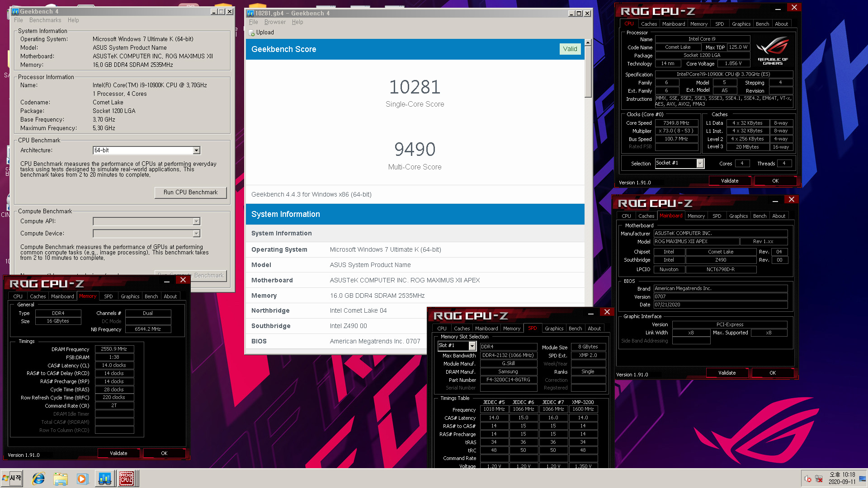868x488 pixels.
Task: Click the Multiplier x 73.0 field in CPU-Z
Action: (676, 131)
